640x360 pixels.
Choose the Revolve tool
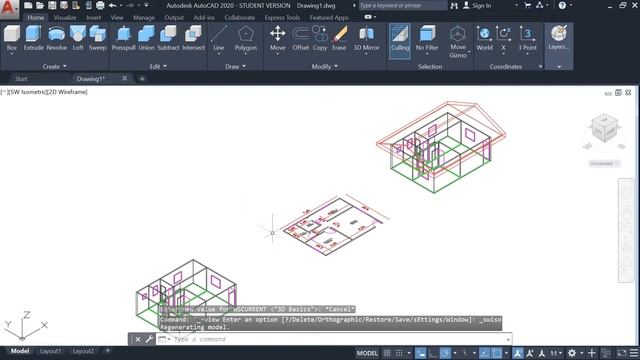coord(57,39)
